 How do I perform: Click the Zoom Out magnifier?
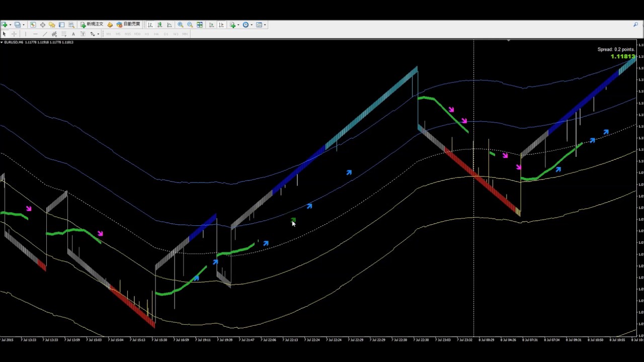(x=190, y=25)
